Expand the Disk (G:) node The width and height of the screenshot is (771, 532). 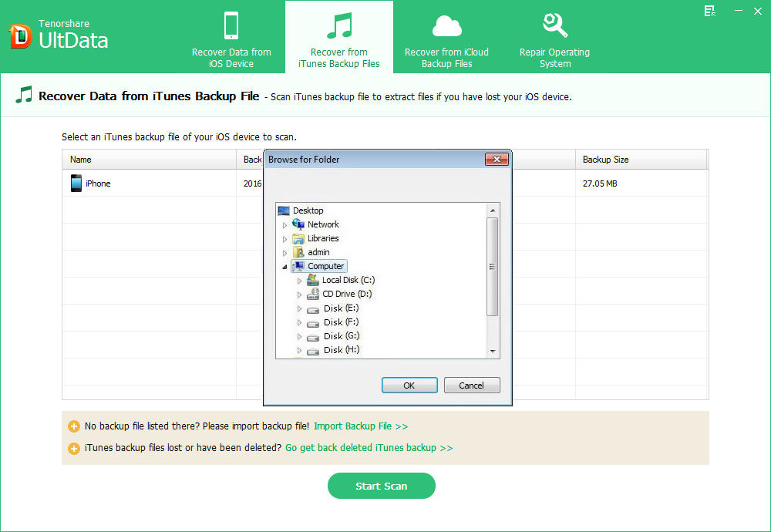point(299,336)
